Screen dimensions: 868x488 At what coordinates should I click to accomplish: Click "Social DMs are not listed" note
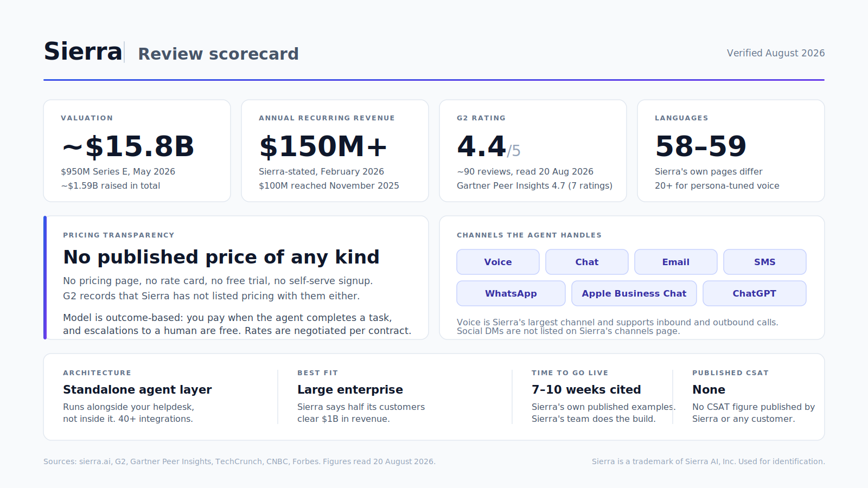point(568,331)
